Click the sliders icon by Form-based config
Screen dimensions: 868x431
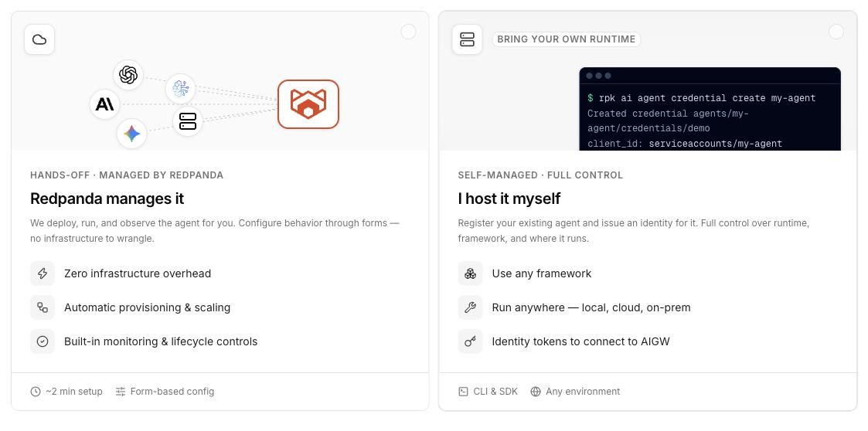121,392
